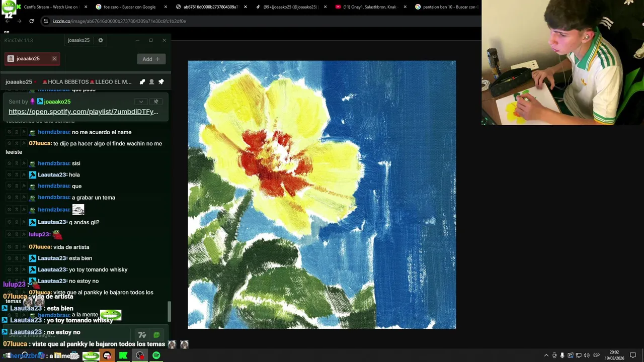This screenshot has height=362, width=644.
Task: Open Kick app from taskbar
Action: [x=123, y=355]
